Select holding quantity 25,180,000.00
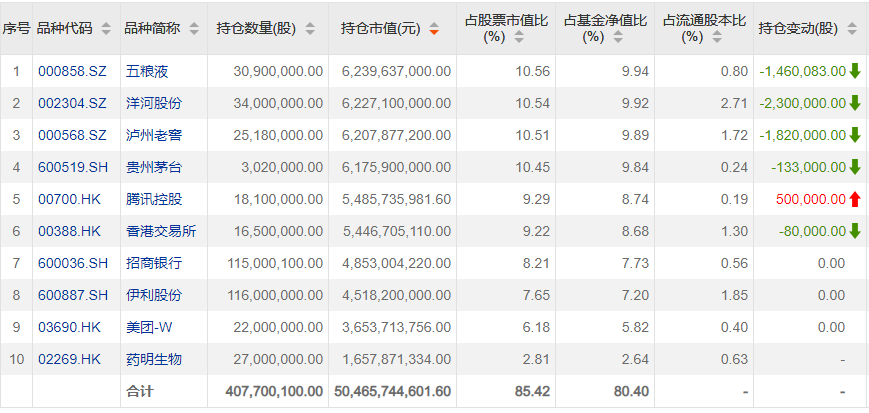869x413 pixels. pyautogui.click(x=278, y=135)
